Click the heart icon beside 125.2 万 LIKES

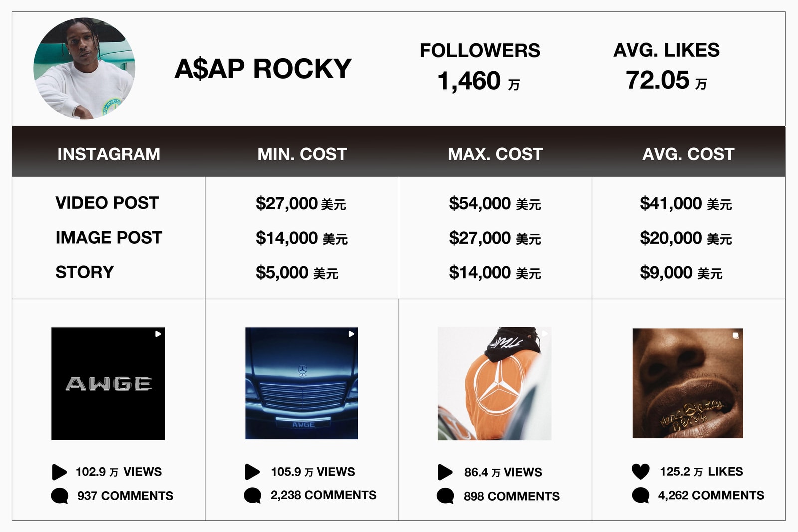click(x=640, y=471)
